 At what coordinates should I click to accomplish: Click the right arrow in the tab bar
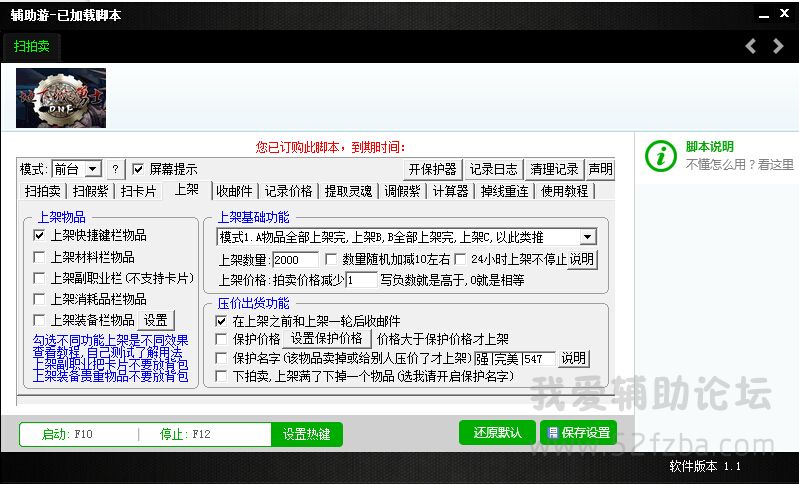778,46
